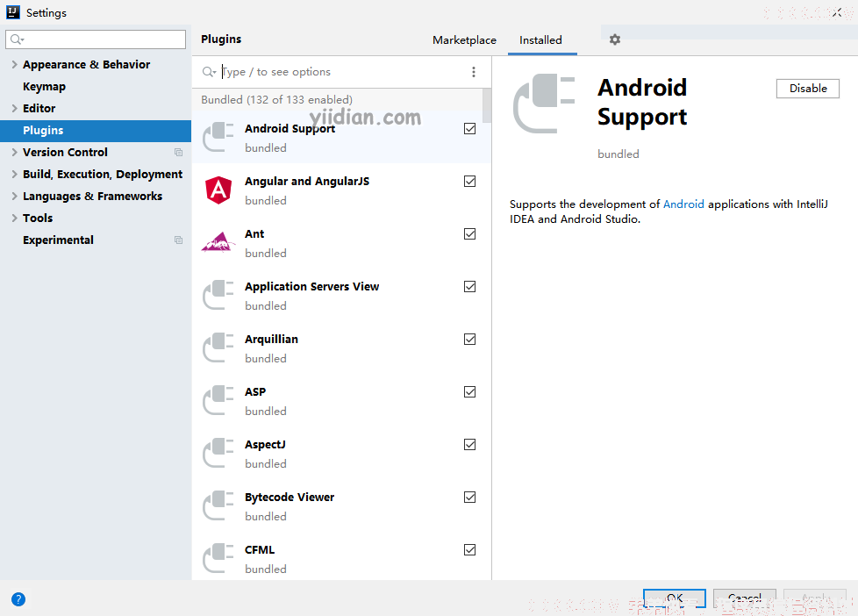Uncheck the AspectJ plugin checkbox
Viewport: 858px width, 616px height.
[x=469, y=444]
